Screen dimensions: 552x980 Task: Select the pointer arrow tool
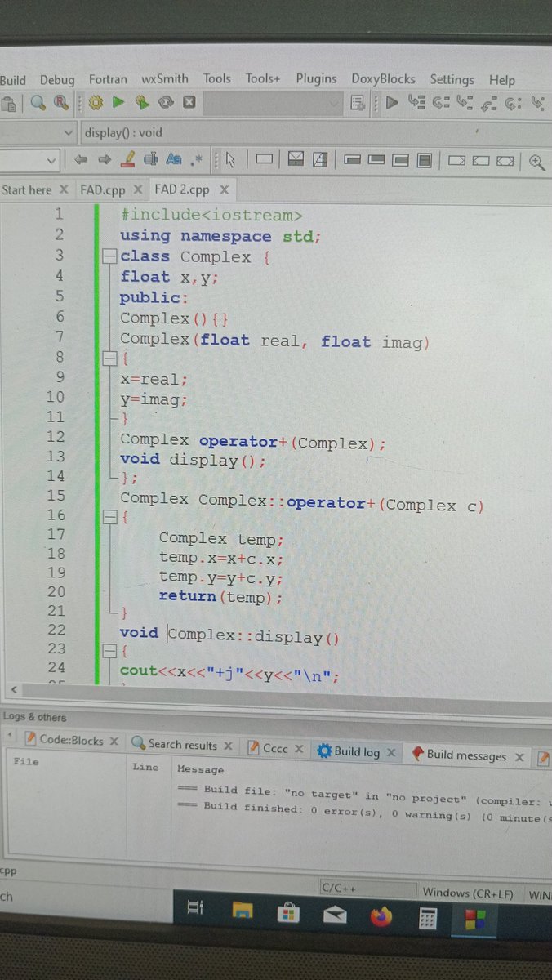[x=231, y=159]
